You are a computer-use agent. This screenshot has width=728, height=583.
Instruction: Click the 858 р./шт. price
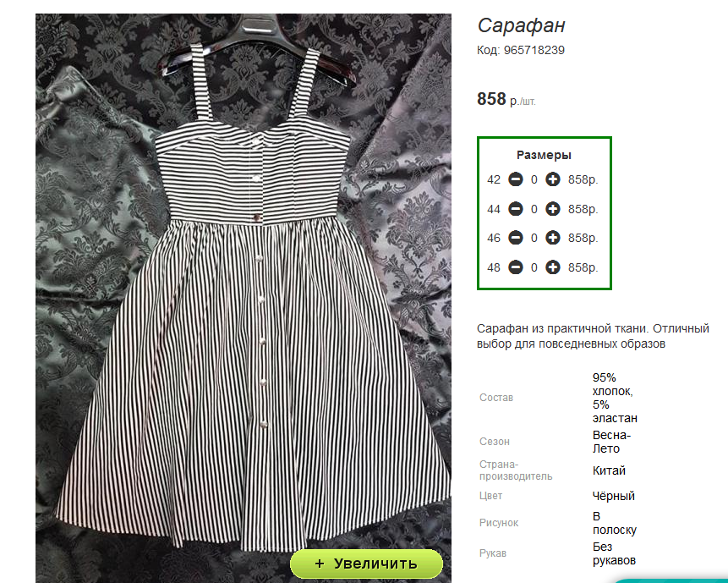tap(506, 99)
